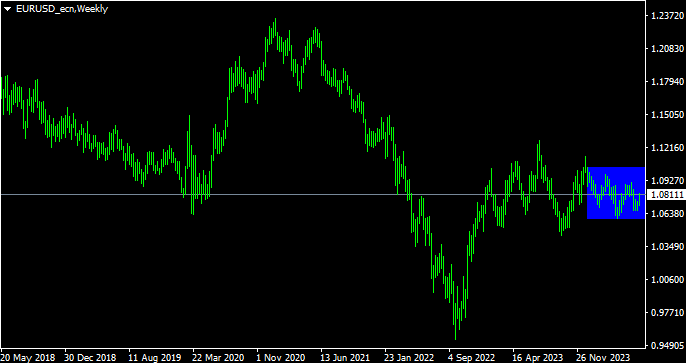Screen dimensions: 686x363
Task: Click the 1.06380 price scale value
Action: [667, 213]
